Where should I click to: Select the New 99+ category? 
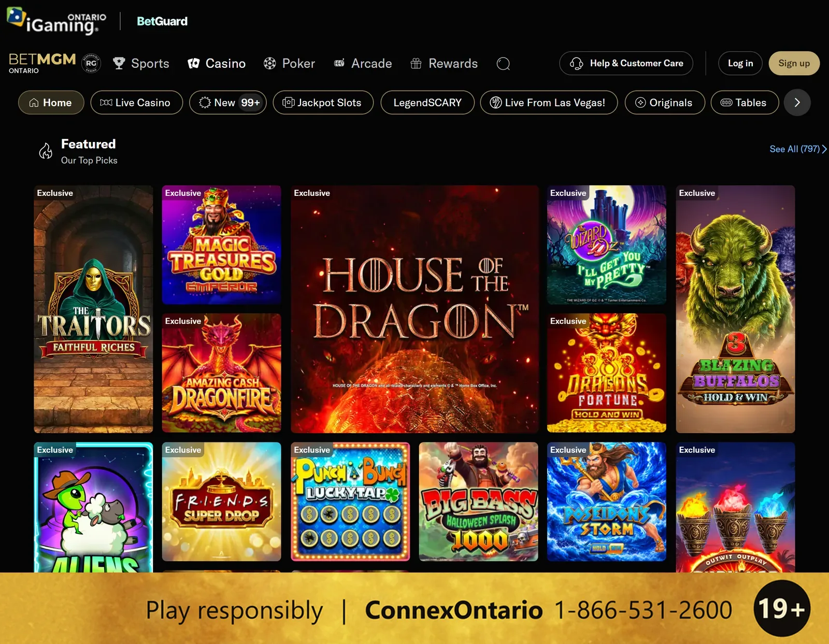(x=228, y=103)
